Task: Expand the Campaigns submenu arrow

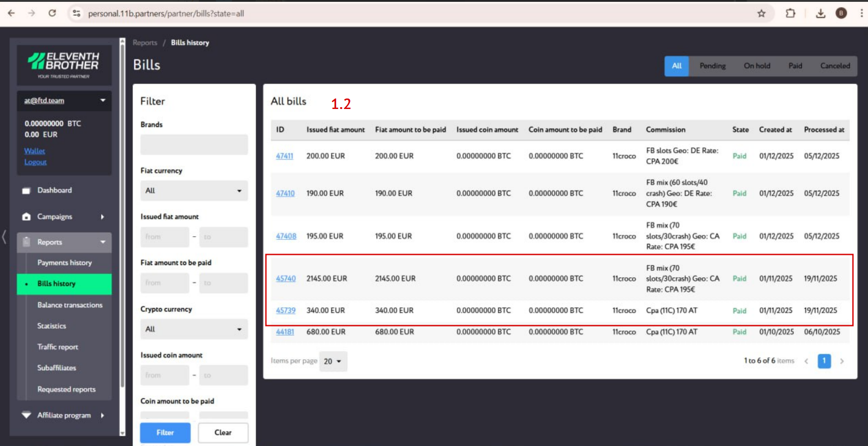Action: tap(103, 217)
